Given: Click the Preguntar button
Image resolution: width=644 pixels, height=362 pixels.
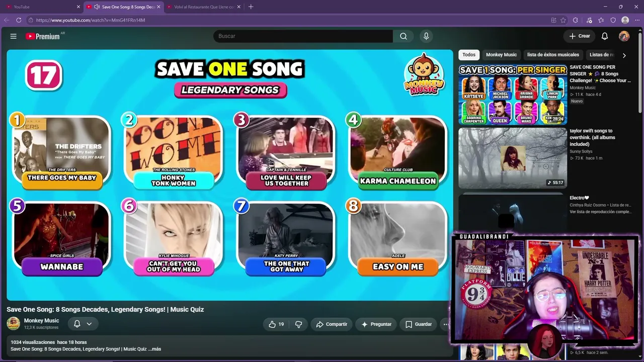Looking at the screenshot, I should pos(376,324).
